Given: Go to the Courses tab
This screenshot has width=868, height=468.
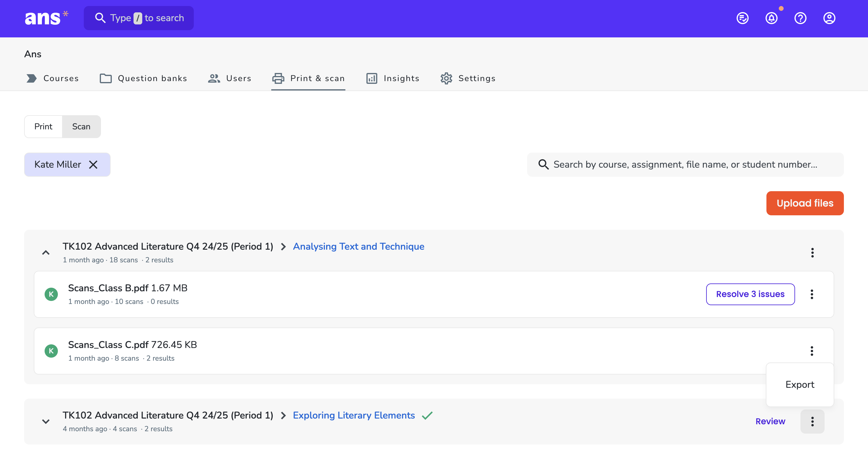Looking at the screenshot, I should (52, 78).
